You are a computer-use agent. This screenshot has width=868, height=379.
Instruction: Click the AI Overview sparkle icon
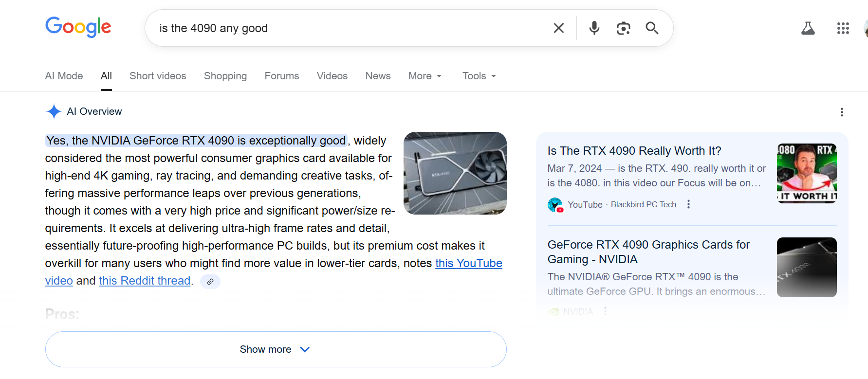54,111
